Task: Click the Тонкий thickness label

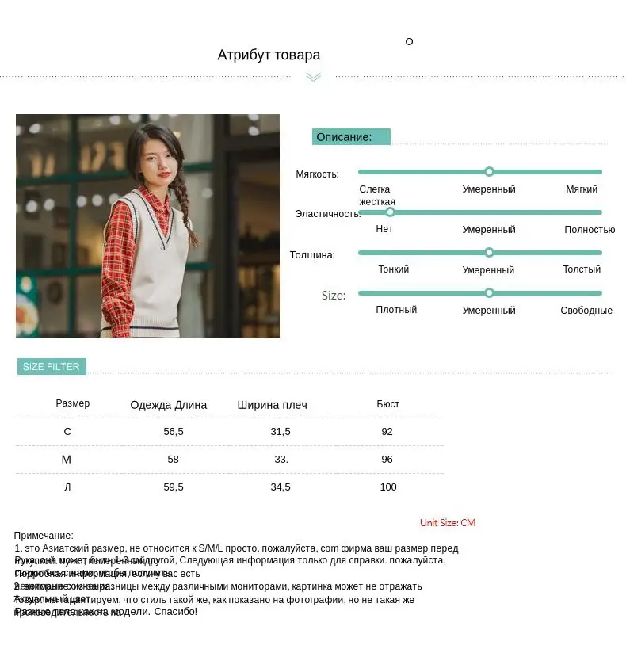Action: [x=393, y=269]
